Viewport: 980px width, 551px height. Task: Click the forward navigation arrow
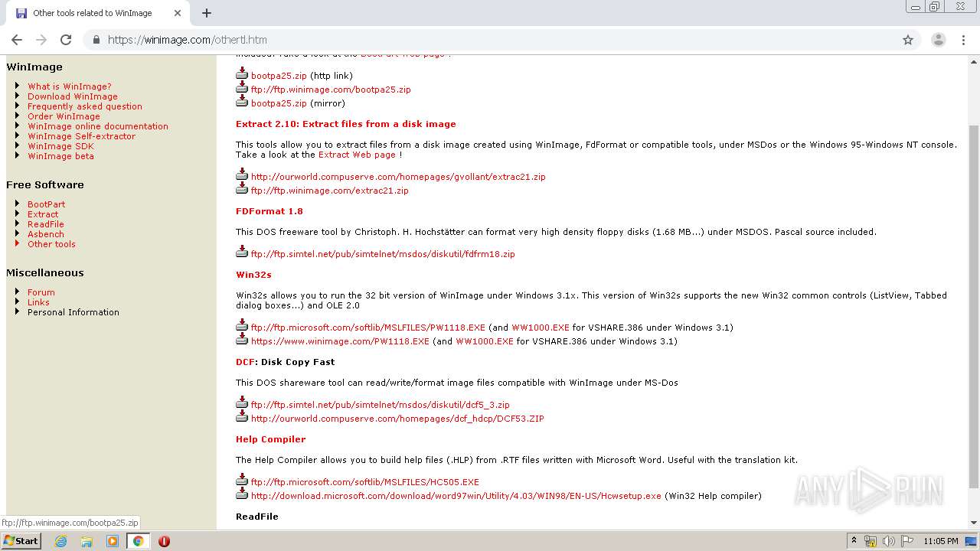[41, 40]
